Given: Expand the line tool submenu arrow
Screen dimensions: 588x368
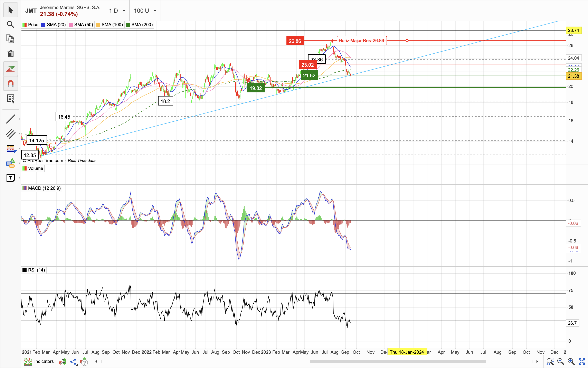Looking at the screenshot, I should 19,119.
